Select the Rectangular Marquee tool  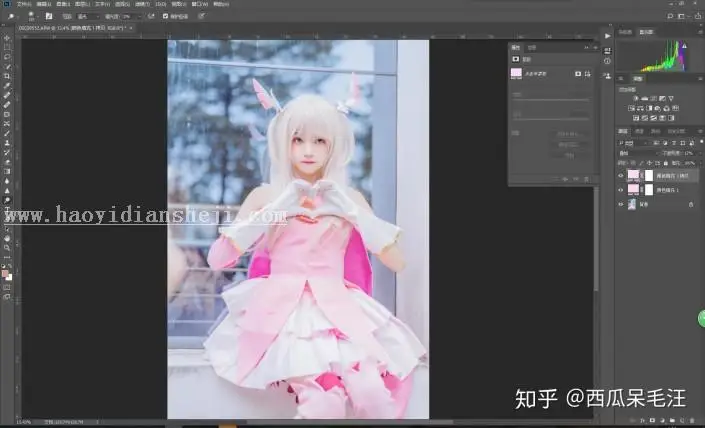coord(7,47)
